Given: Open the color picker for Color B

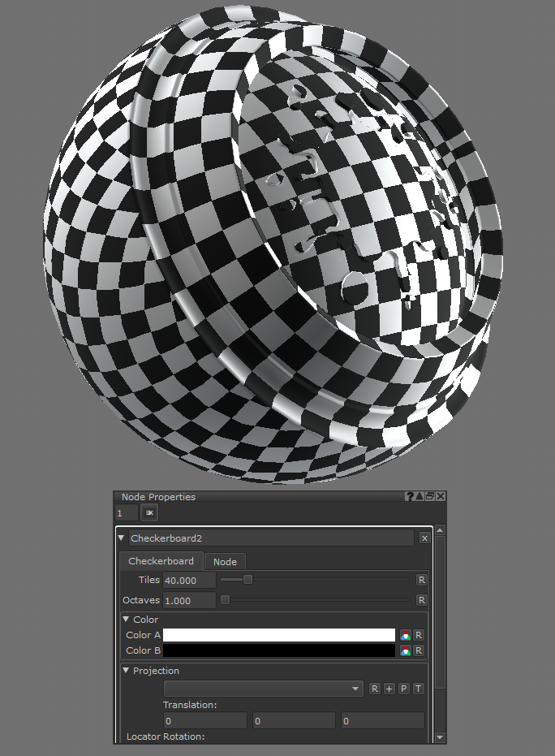Looking at the screenshot, I should [x=405, y=650].
